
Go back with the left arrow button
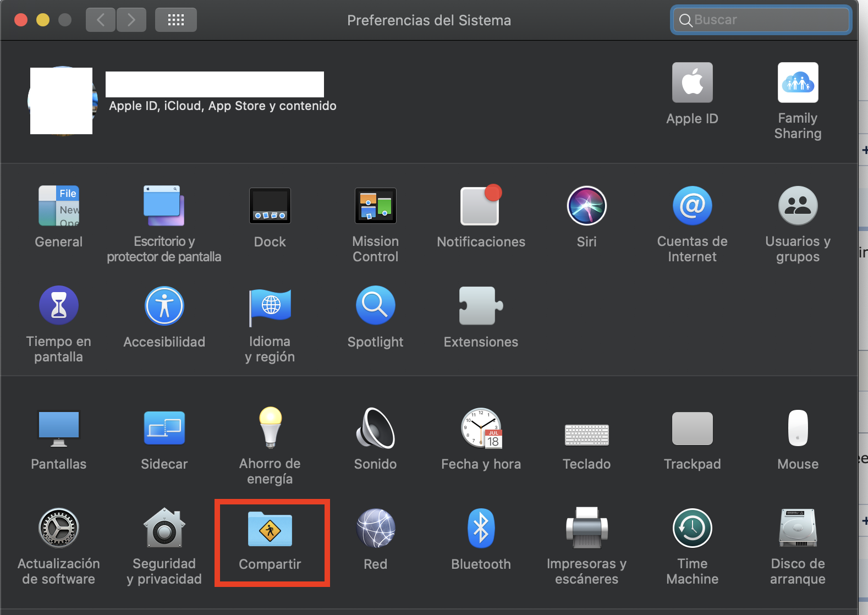[x=101, y=20]
